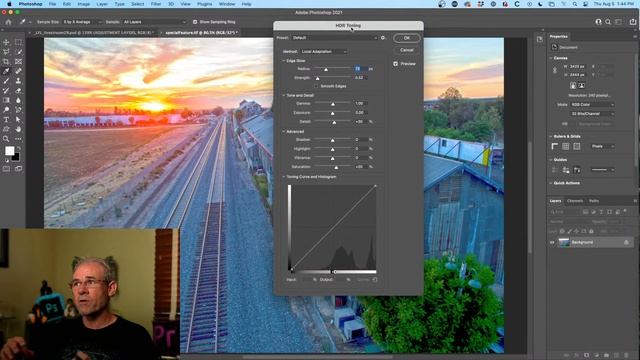This screenshot has width=640, height=360.
Task: Select the Brush tool
Action: (x=6, y=81)
